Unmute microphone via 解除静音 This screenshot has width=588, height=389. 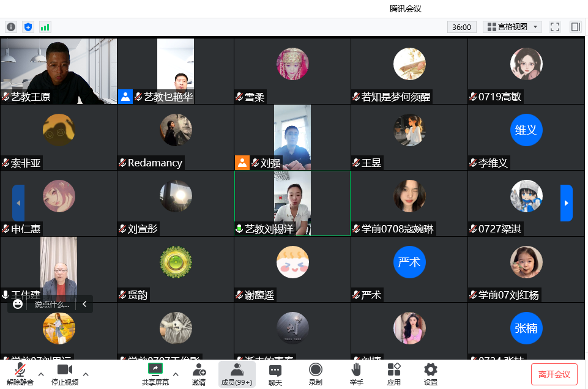pyautogui.click(x=20, y=374)
